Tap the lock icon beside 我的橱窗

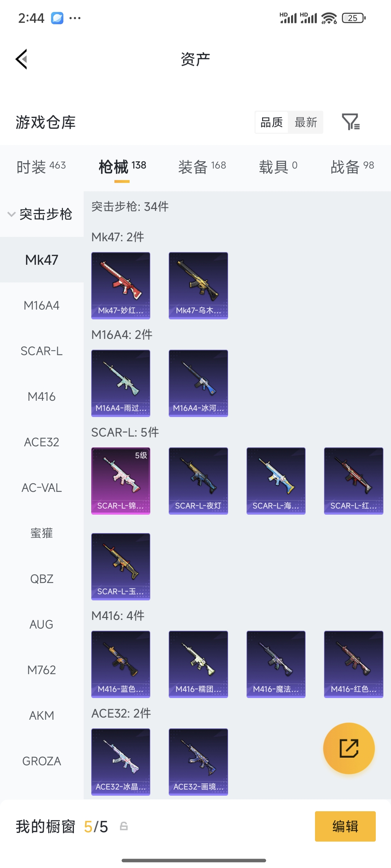pos(124,826)
